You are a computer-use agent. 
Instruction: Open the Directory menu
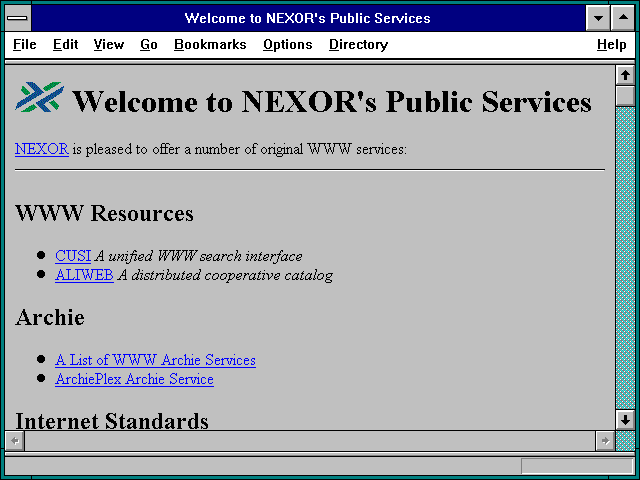[358, 44]
